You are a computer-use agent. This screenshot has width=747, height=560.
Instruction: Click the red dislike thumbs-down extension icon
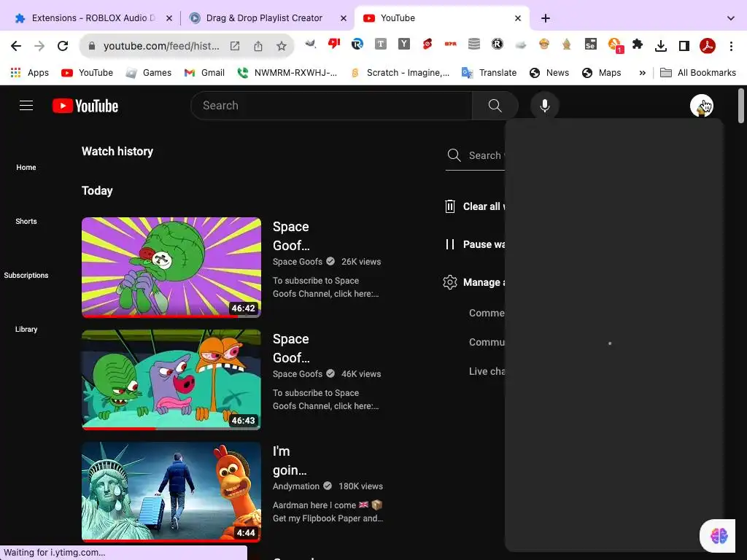point(334,44)
